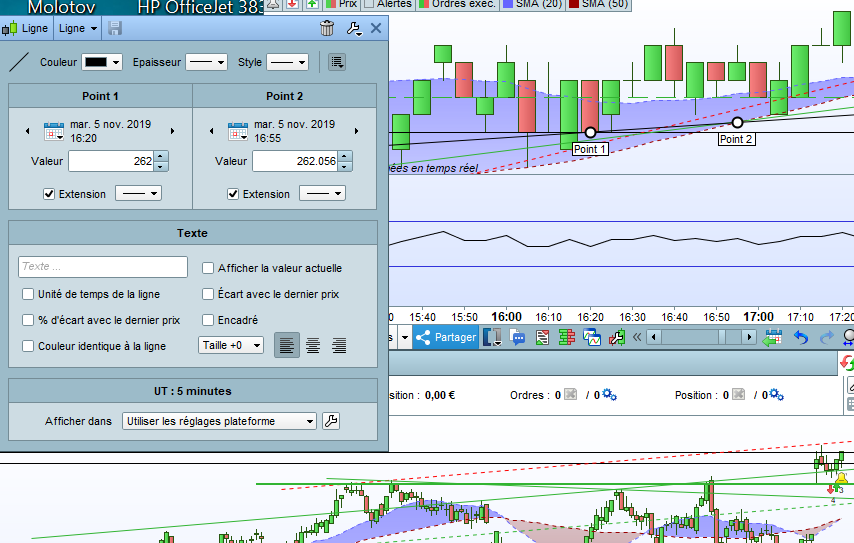
Task: Open line settings via the wrench icon
Action: [352, 29]
